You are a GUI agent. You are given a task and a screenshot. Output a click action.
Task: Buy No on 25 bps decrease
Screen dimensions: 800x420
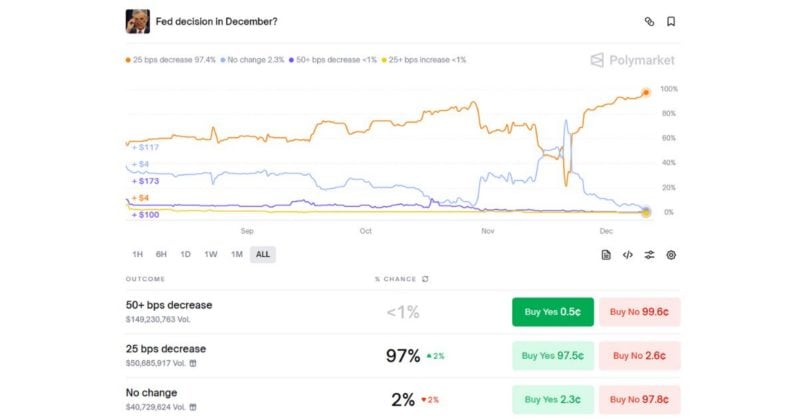[640, 356]
